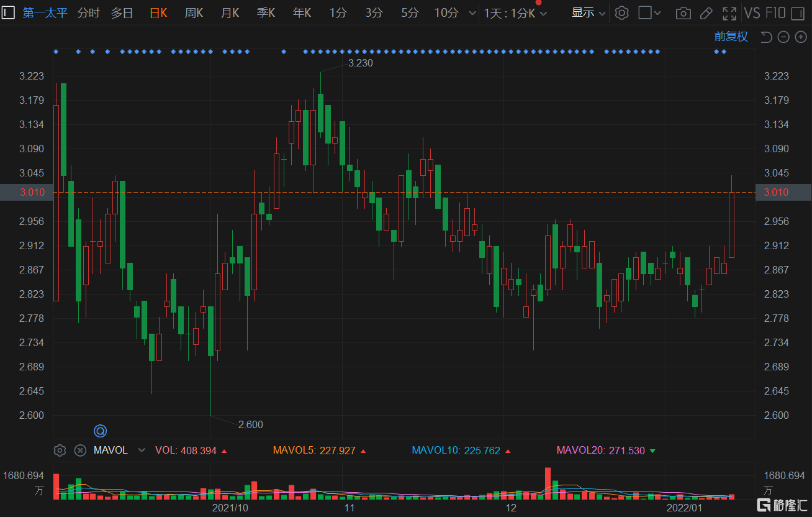Open F10 company info
The height and width of the screenshot is (517, 812).
pyautogui.click(x=775, y=13)
